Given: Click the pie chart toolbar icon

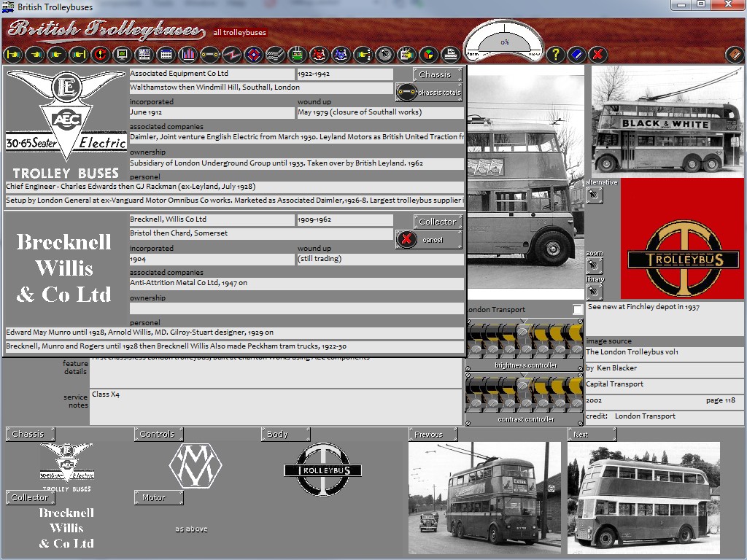Looking at the screenshot, I should (x=429, y=54).
